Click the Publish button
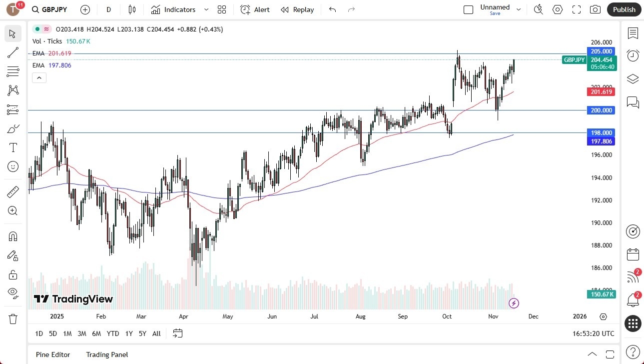Image resolution: width=644 pixels, height=364 pixels. (x=624, y=9)
